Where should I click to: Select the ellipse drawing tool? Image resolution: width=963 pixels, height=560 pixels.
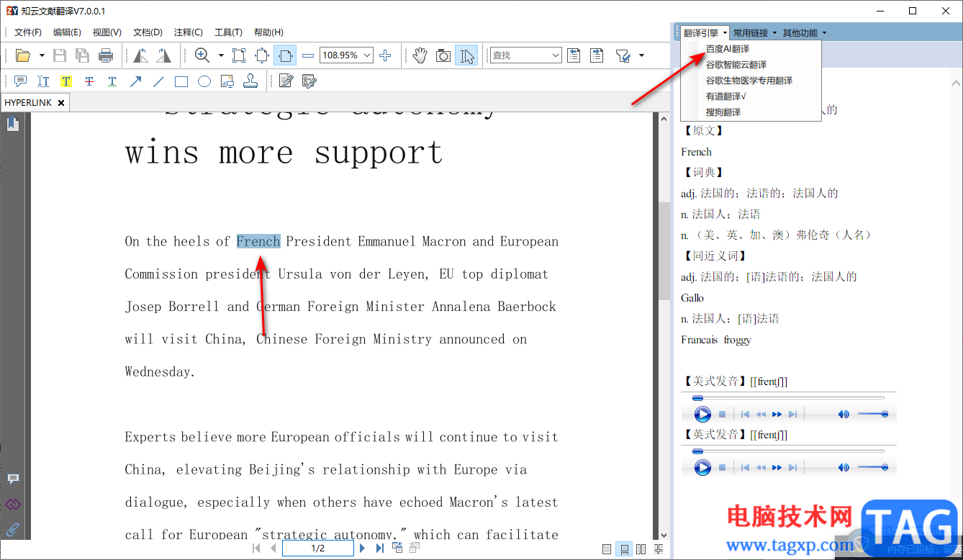click(204, 81)
